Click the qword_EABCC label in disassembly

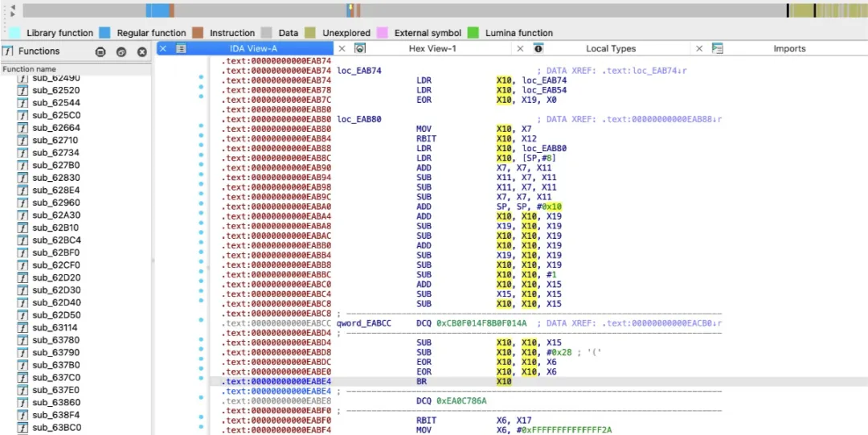pyautogui.click(x=364, y=322)
